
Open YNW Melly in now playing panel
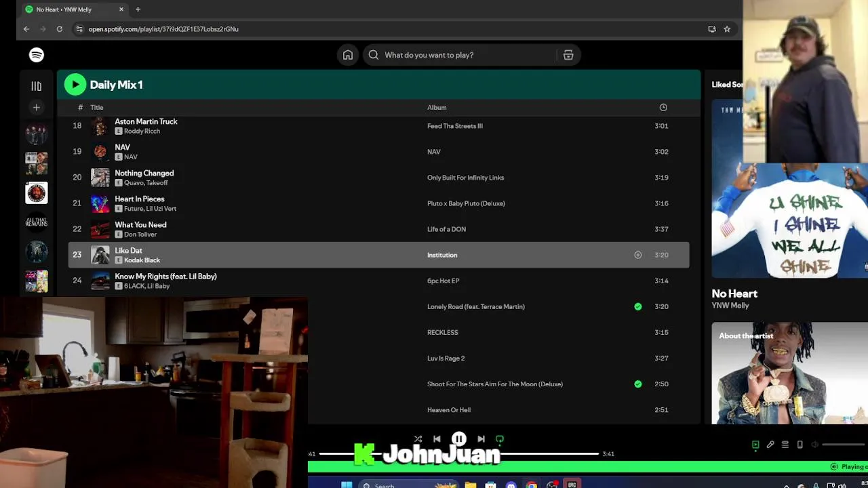pos(730,306)
